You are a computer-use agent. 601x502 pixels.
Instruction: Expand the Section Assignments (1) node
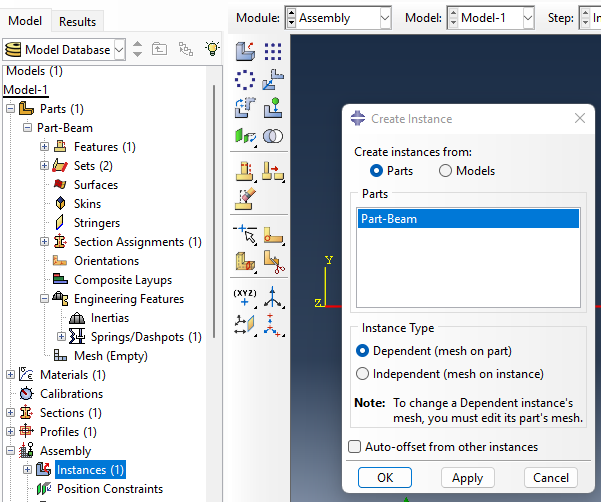44,242
